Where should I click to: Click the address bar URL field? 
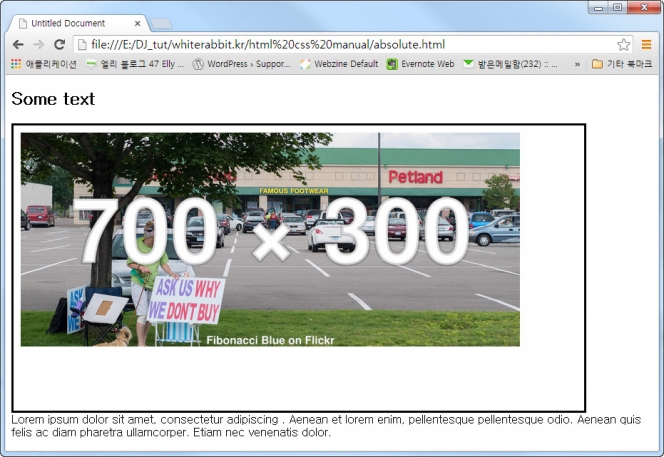tap(340, 44)
